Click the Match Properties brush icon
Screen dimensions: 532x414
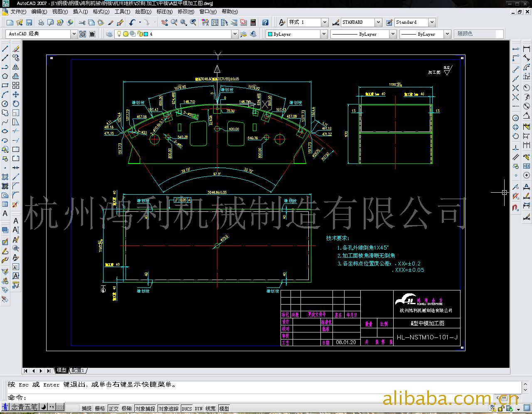pyautogui.click(x=111, y=22)
